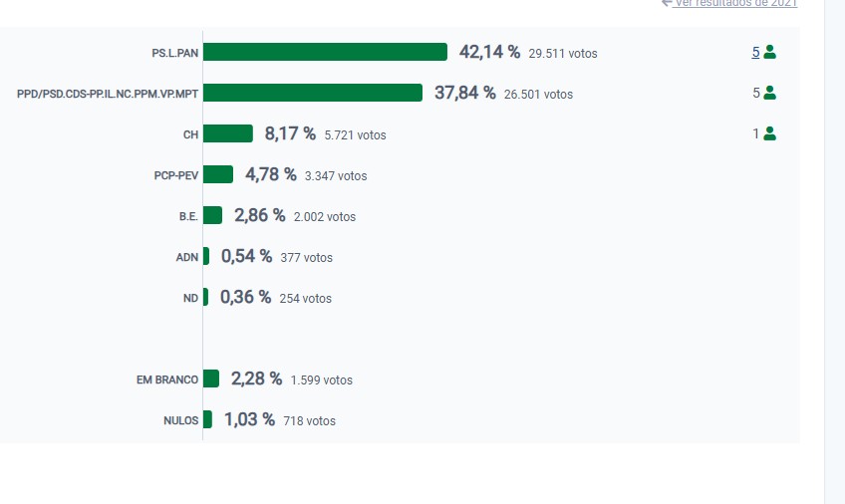This screenshot has height=504, width=845.
Task: Select the seat count 5 for the PPD/PSD coalition
Action: tap(756, 93)
